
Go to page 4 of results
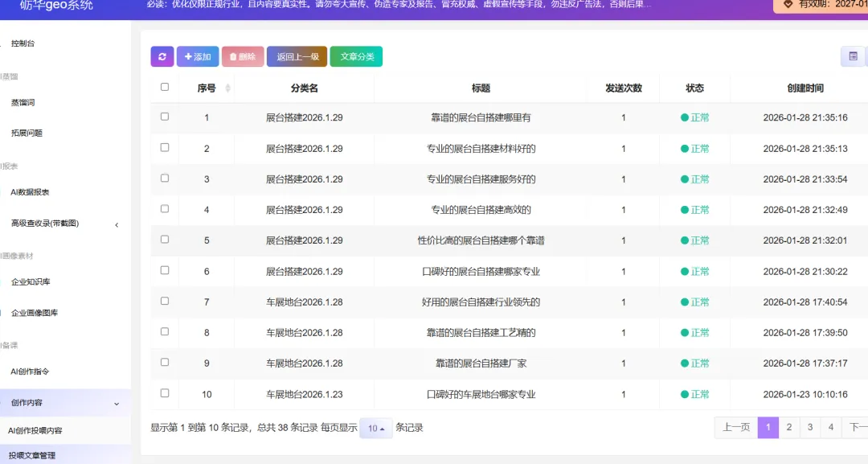[x=831, y=428]
